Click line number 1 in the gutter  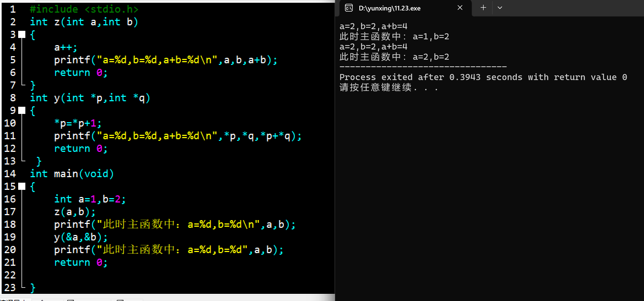(13, 9)
